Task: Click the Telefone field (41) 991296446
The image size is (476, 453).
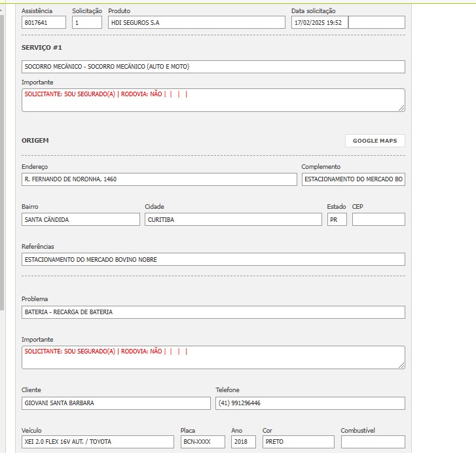Action: 310,403
